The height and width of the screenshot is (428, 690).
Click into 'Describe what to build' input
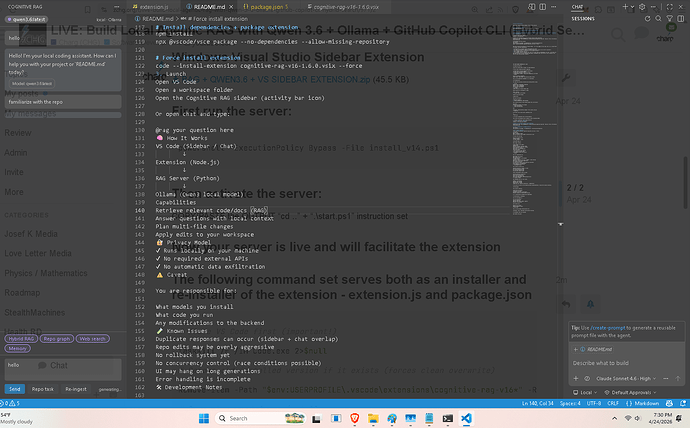click(625, 363)
